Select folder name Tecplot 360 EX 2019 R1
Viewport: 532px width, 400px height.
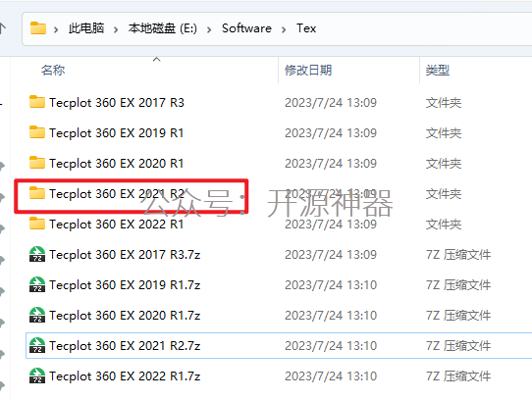click(x=117, y=133)
